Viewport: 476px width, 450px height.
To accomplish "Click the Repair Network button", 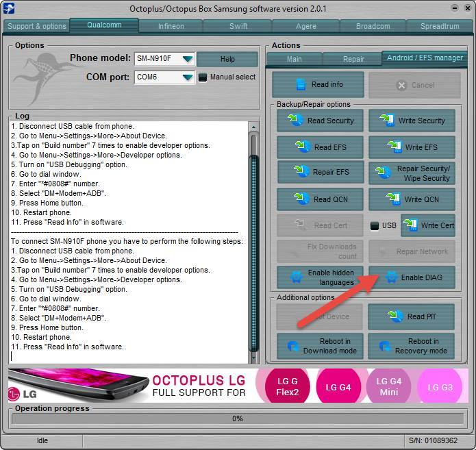I will 412,251.
